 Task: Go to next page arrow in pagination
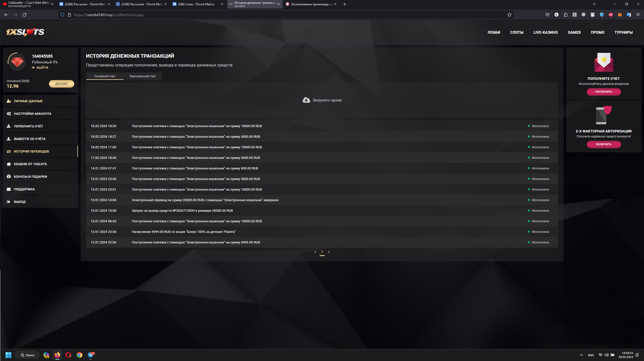329,252
